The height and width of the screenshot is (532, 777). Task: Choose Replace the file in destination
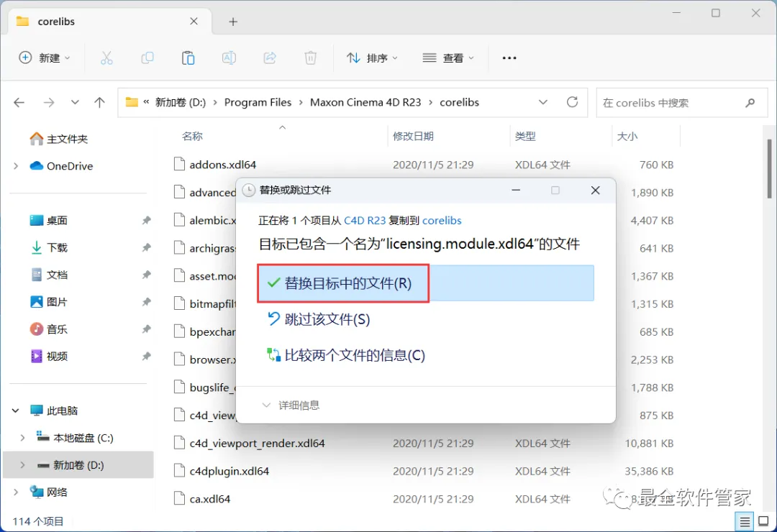tap(426, 283)
